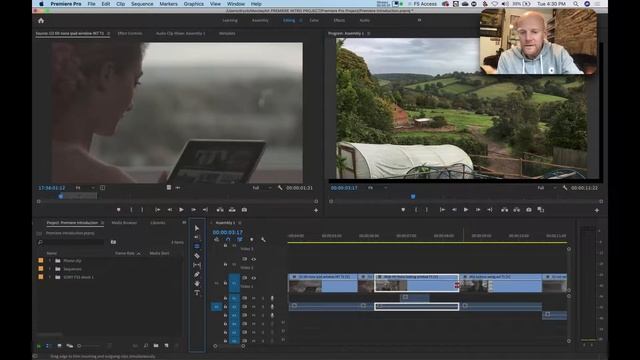Open Program monitor settings wrench
This screenshot has height=360, width=640.
tap(565, 188)
